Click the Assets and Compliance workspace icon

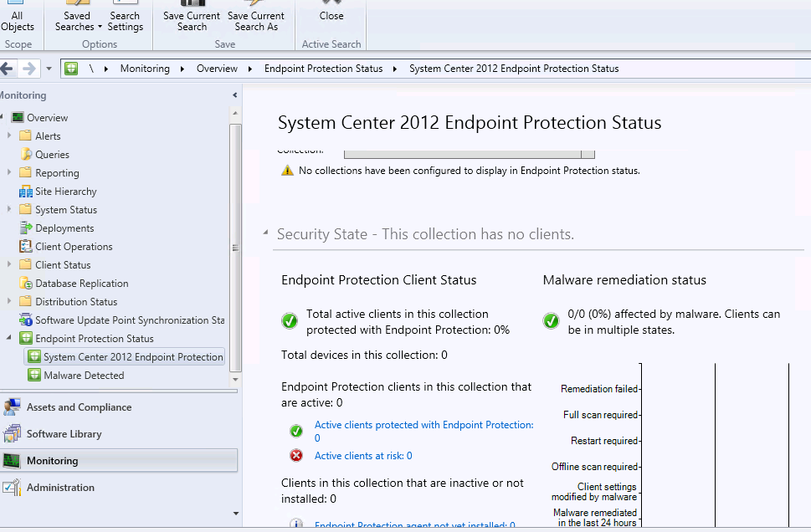(12, 407)
